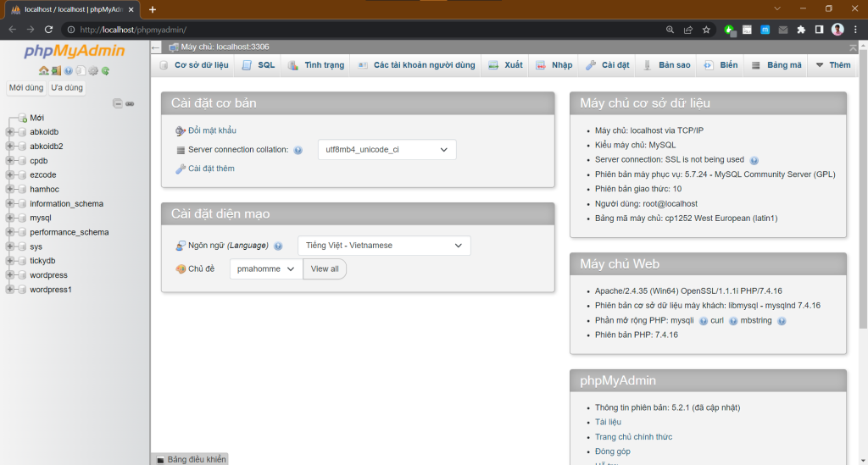Open the Bảng mã charsets tab
This screenshot has width=868, height=465.
776,65
